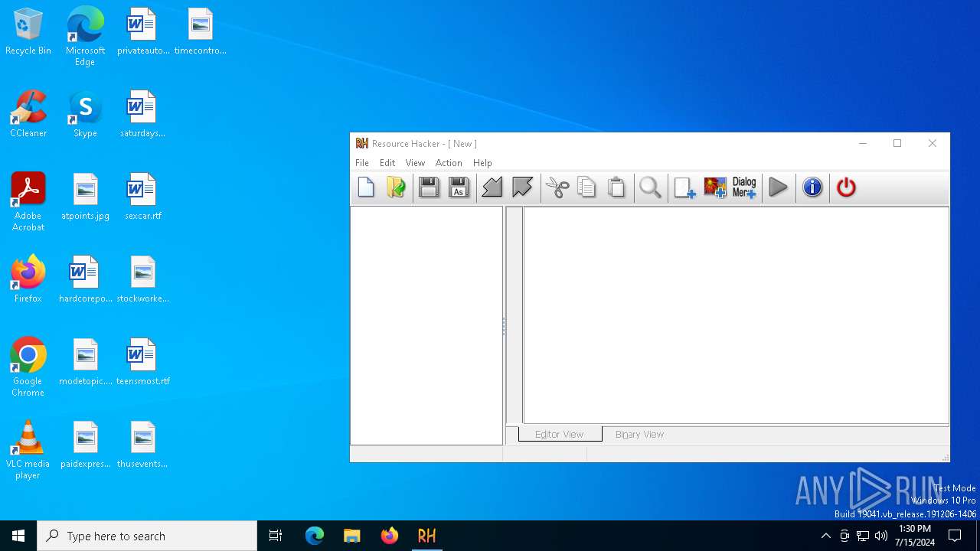Click the Add new resource icon

click(684, 187)
